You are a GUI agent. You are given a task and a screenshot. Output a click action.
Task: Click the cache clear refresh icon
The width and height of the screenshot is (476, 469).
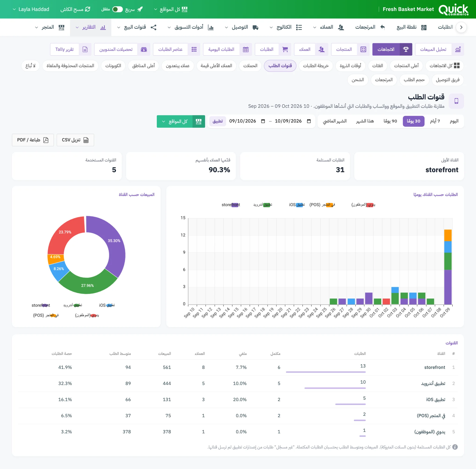(88, 9)
